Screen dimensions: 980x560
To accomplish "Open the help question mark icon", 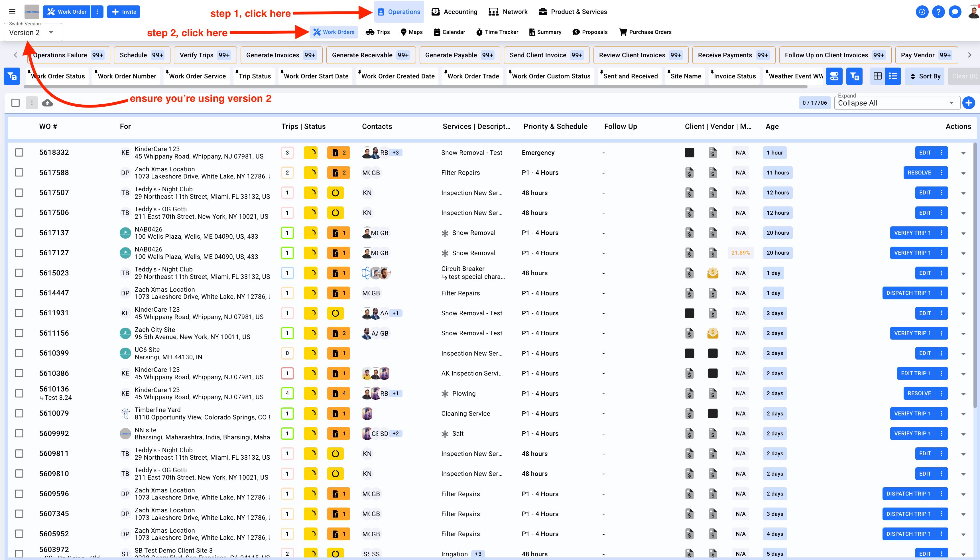I will pos(938,12).
